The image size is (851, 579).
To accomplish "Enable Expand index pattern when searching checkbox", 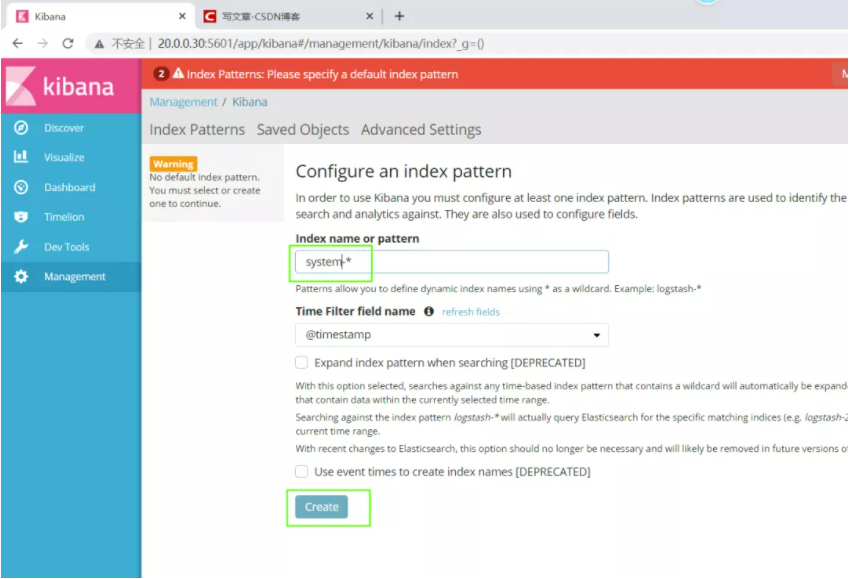I will point(302,363).
